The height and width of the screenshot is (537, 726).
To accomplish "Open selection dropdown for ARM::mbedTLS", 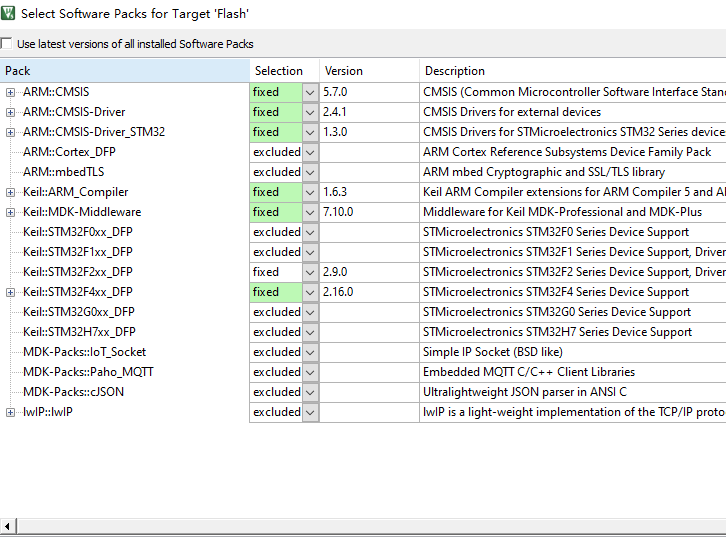I will [x=310, y=172].
